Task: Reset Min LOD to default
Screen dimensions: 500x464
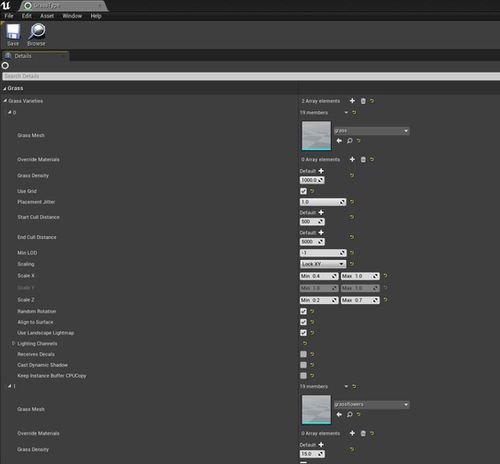Action: [352, 253]
